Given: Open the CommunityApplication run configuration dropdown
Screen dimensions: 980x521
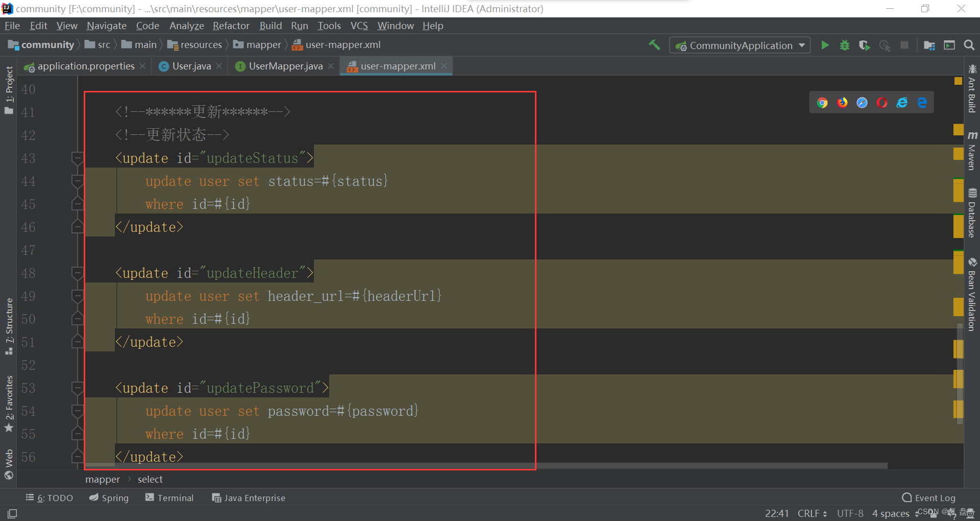Looking at the screenshot, I should pyautogui.click(x=740, y=45).
